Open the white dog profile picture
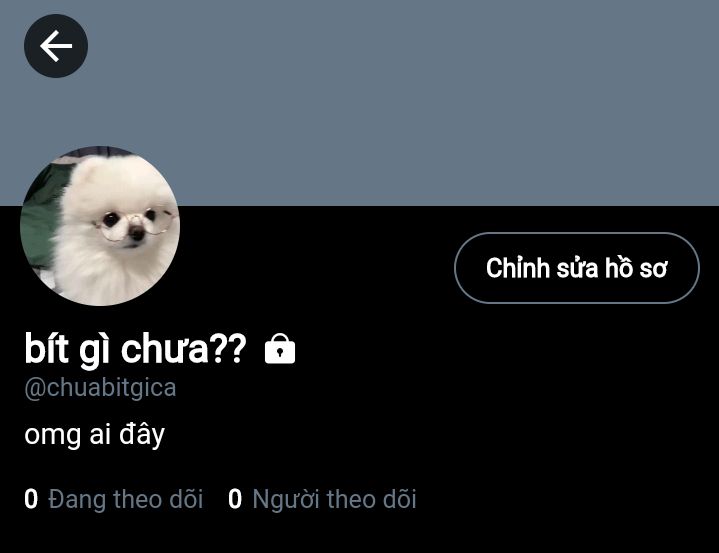The image size is (719, 553). click(x=100, y=226)
